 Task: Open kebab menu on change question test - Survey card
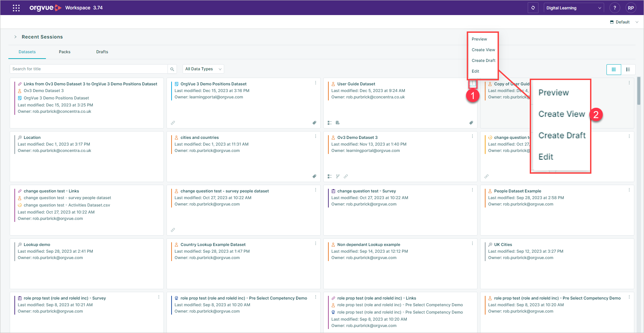click(472, 190)
